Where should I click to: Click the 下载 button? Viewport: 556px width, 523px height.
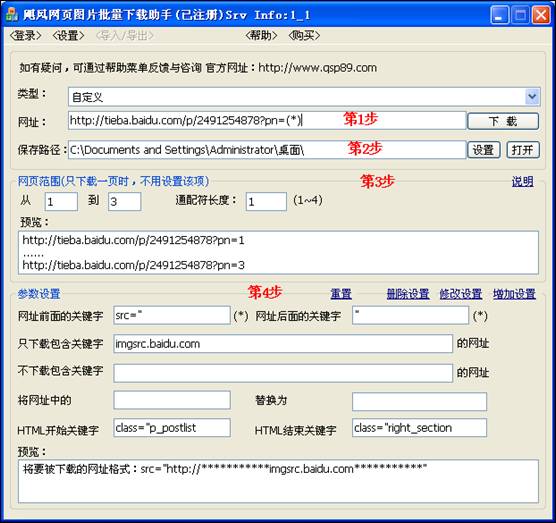[x=503, y=121]
